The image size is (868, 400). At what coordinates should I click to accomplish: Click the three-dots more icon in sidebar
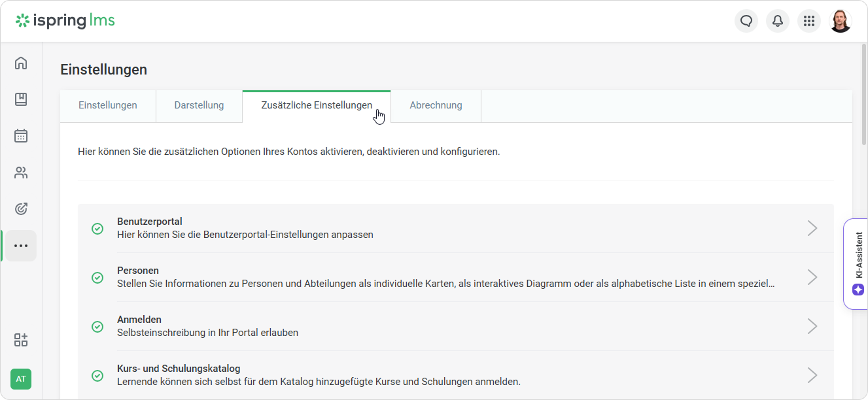pos(21,246)
